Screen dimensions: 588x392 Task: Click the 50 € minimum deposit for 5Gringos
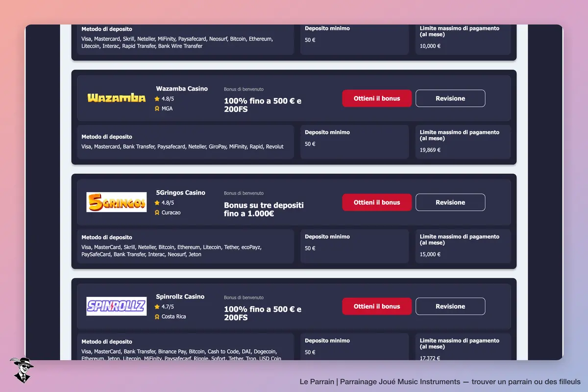point(310,248)
